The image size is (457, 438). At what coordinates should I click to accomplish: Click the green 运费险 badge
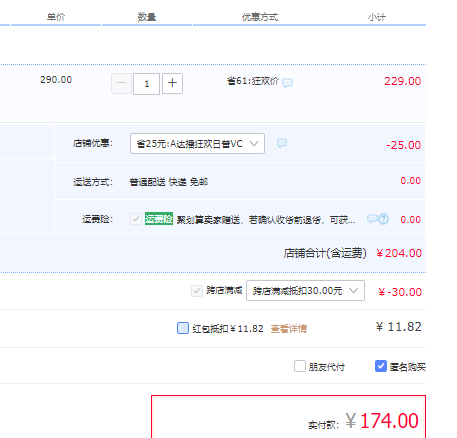coord(159,219)
